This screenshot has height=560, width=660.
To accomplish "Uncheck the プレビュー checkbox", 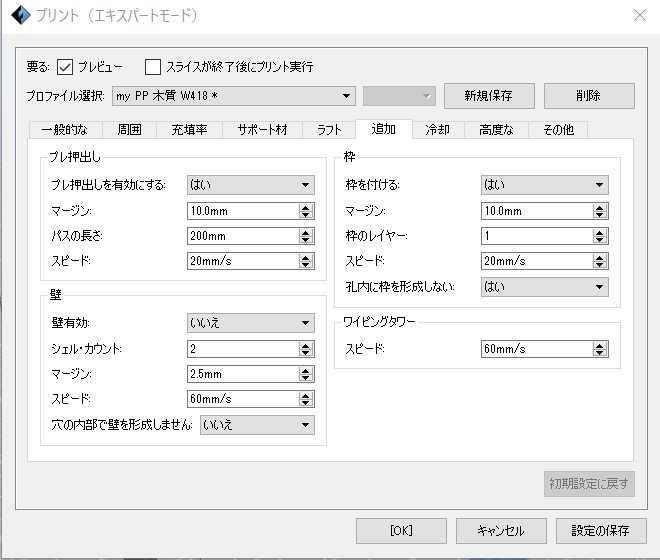I will coord(65,67).
